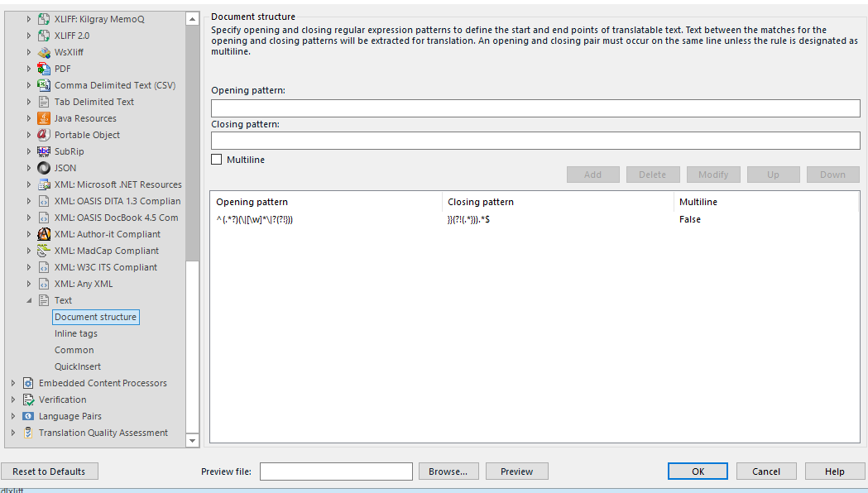
Task: Click the Portable Object icon
Action: pyautogui.click(x=45, y=135)
